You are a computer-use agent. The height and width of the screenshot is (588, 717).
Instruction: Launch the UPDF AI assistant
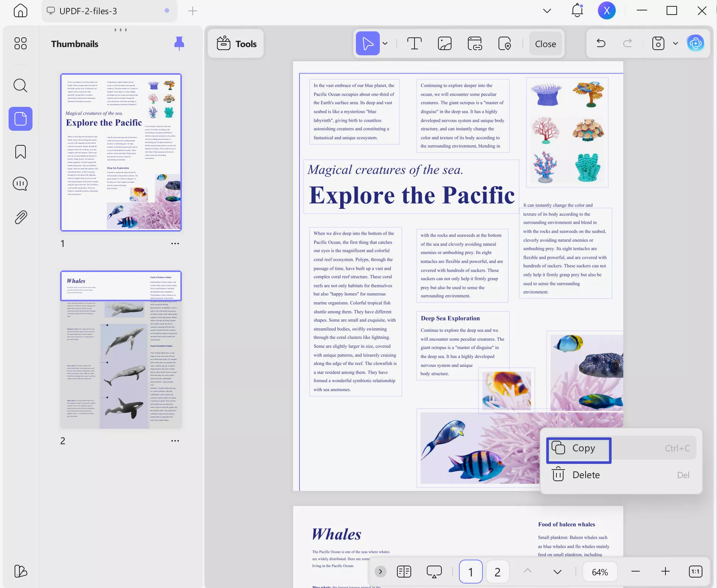695,43
